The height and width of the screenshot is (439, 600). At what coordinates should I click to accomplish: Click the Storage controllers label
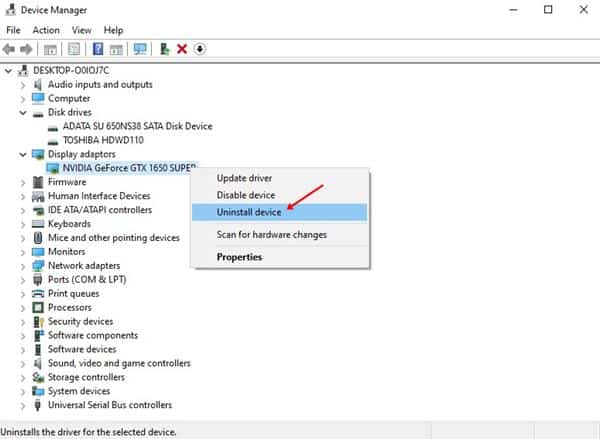(86, 377)
